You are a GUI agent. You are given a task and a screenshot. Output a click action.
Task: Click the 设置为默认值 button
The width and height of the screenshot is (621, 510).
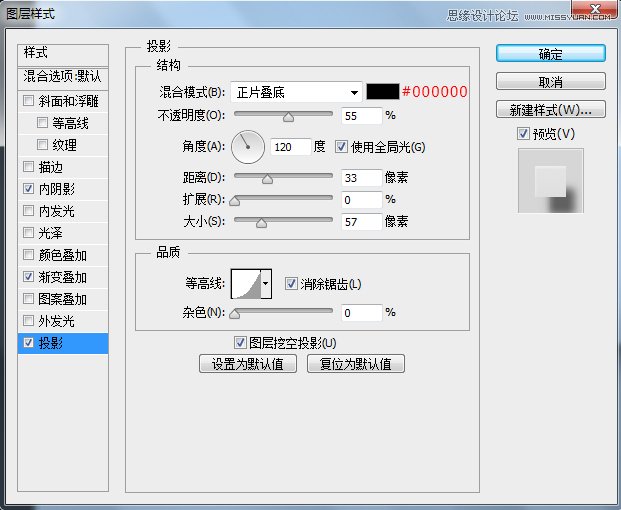pyautogui.click(x=248, y=363)
